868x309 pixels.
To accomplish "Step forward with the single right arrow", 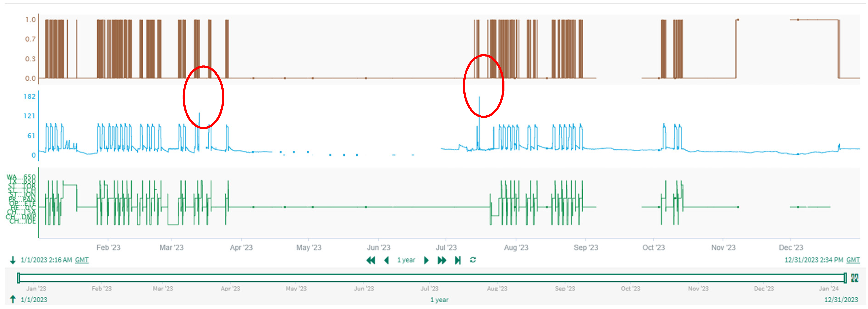I will 426,260.
